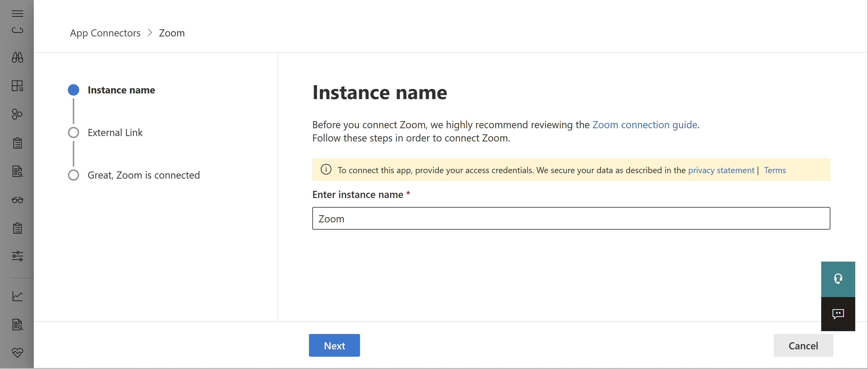Click the Cancel button
The image size is (868, 369).
tap(804, 345)
